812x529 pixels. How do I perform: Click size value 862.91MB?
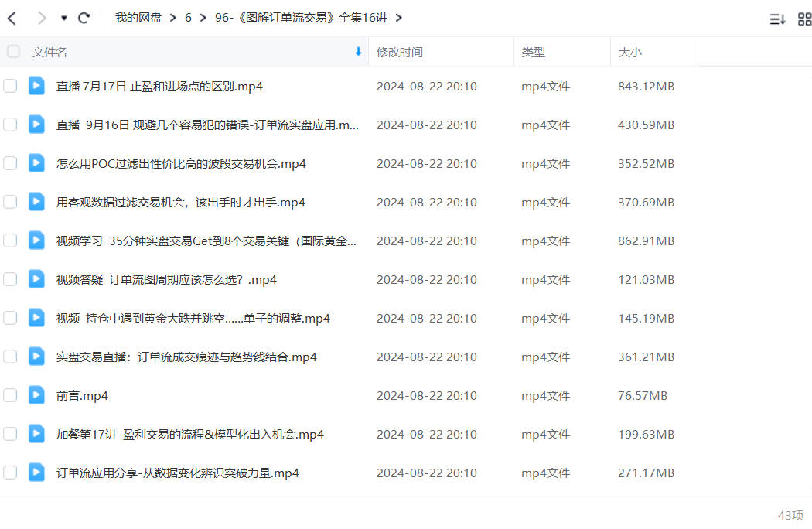point(646,241)
